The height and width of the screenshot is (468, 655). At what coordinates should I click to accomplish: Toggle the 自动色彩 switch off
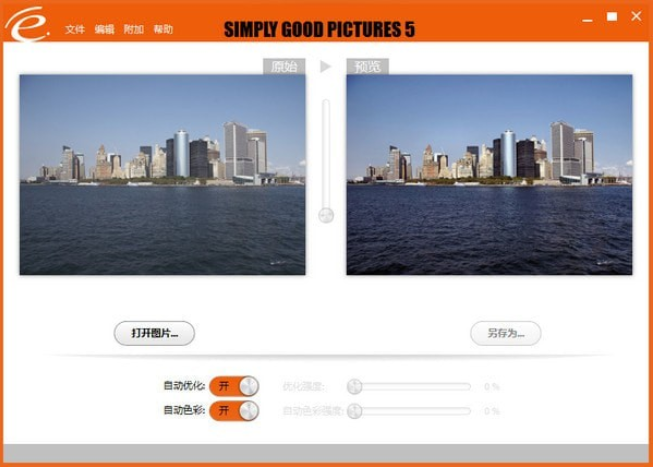pos(234,411)
